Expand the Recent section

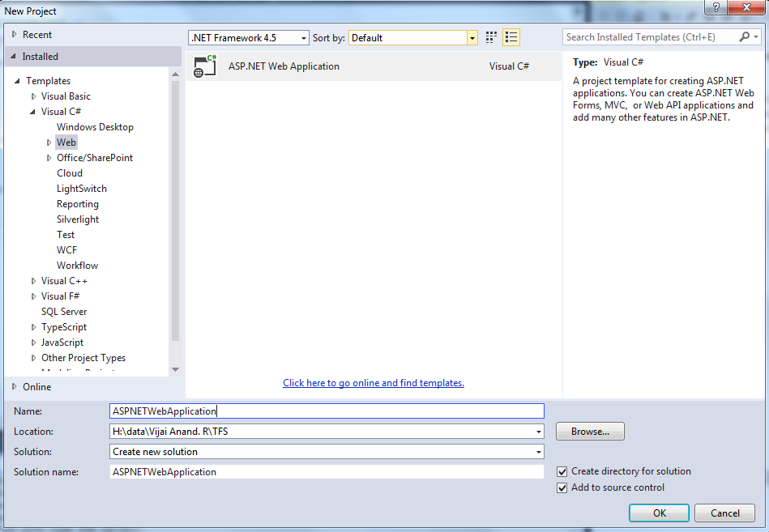(15, 34)
